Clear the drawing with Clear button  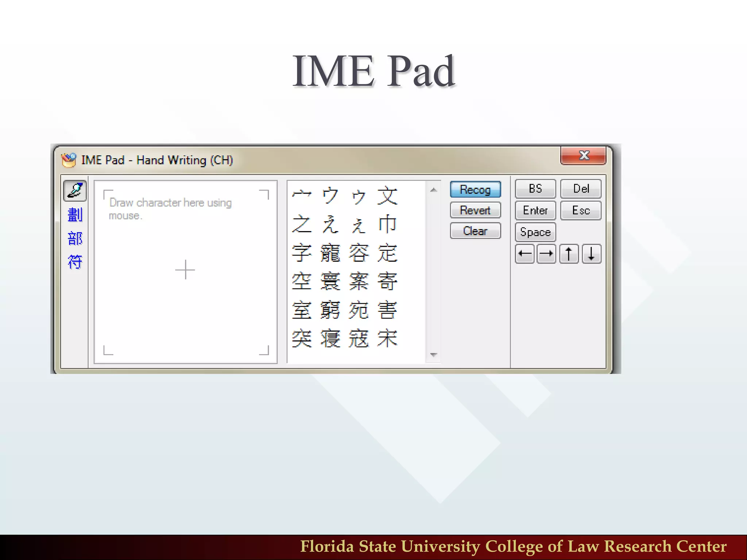475,231
